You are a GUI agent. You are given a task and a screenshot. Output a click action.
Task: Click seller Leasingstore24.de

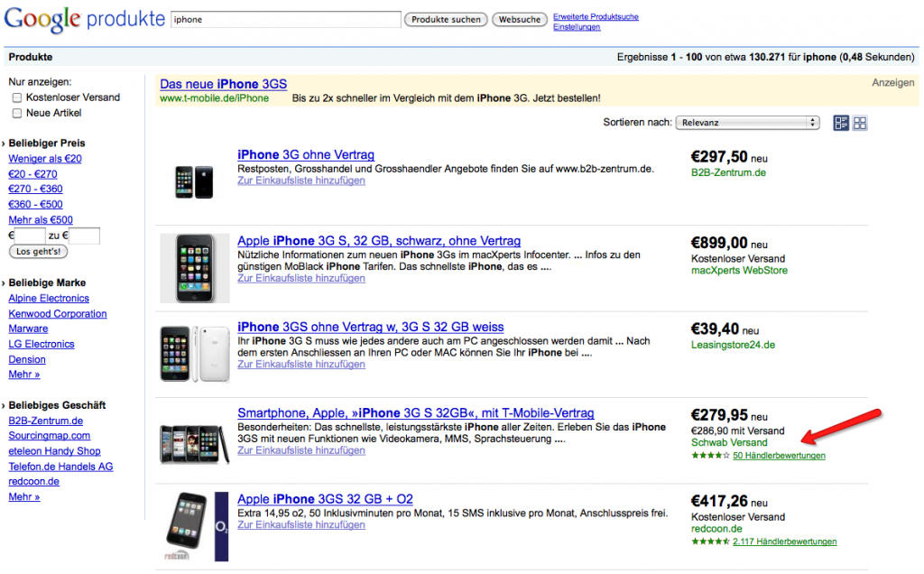(x=733, y=345)
